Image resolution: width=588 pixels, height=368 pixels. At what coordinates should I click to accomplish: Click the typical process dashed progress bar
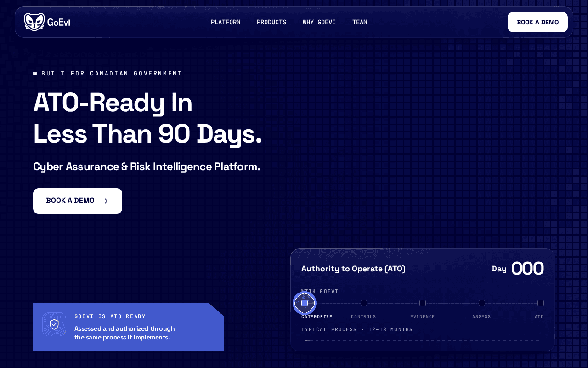click(422, 341)
